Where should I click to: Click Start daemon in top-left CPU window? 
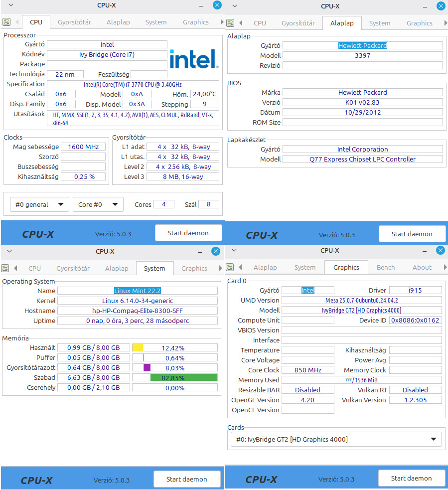[188, 233]
